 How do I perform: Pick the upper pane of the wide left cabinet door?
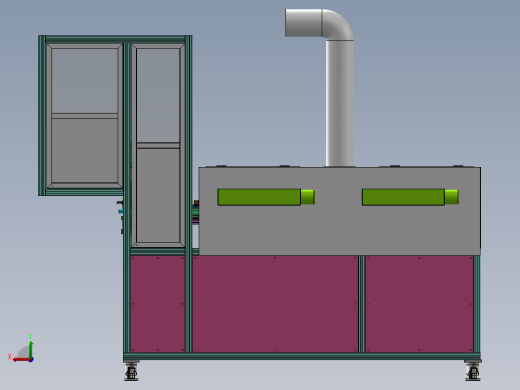[85, 81]
